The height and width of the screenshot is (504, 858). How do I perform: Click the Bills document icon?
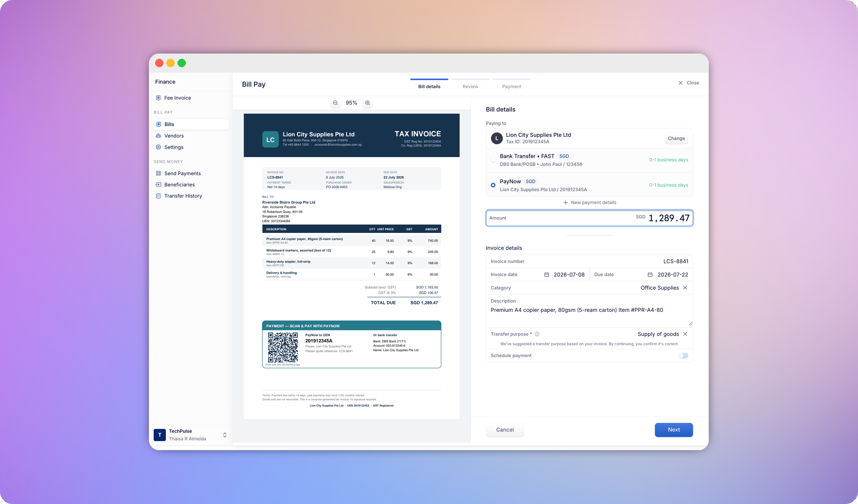[x=158, y=124]
